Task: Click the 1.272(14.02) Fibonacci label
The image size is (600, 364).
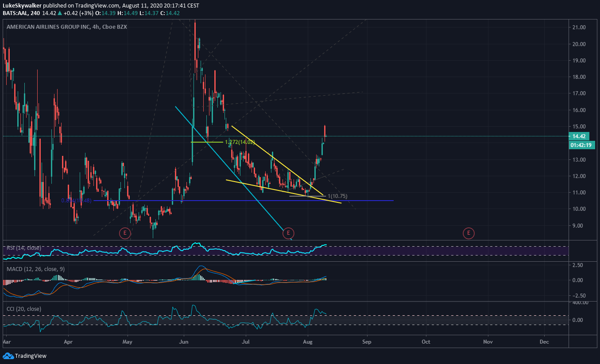Action: coord(240,142)
